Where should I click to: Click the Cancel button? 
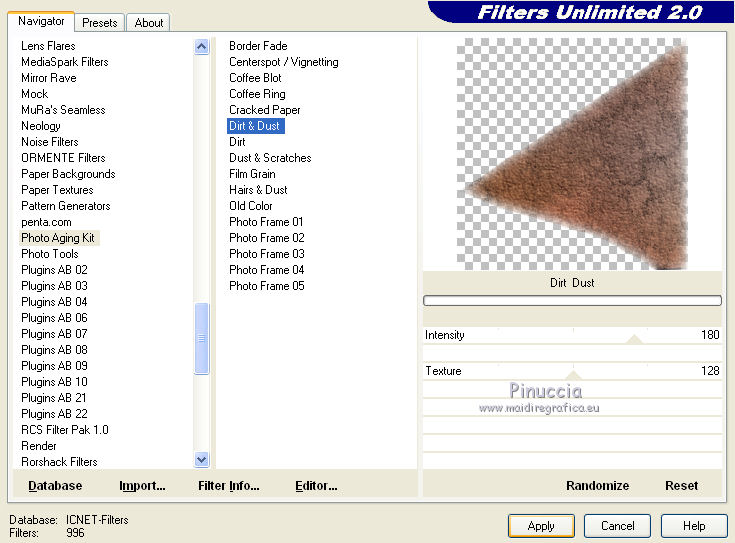pos(617,526)
